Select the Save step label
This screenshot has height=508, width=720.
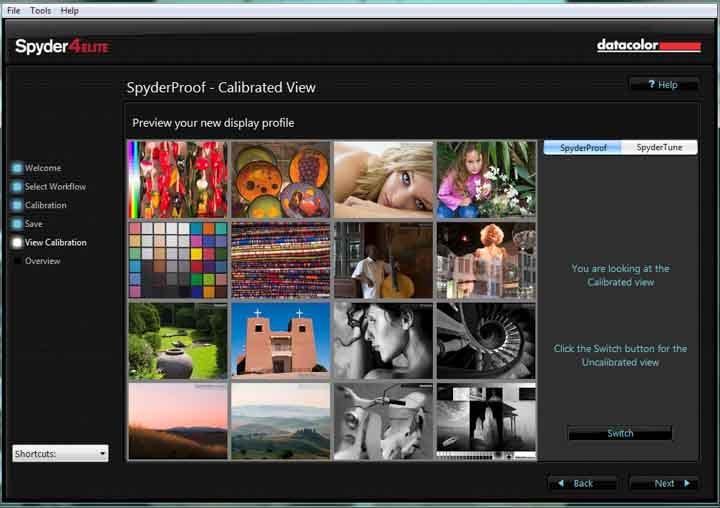34,224
